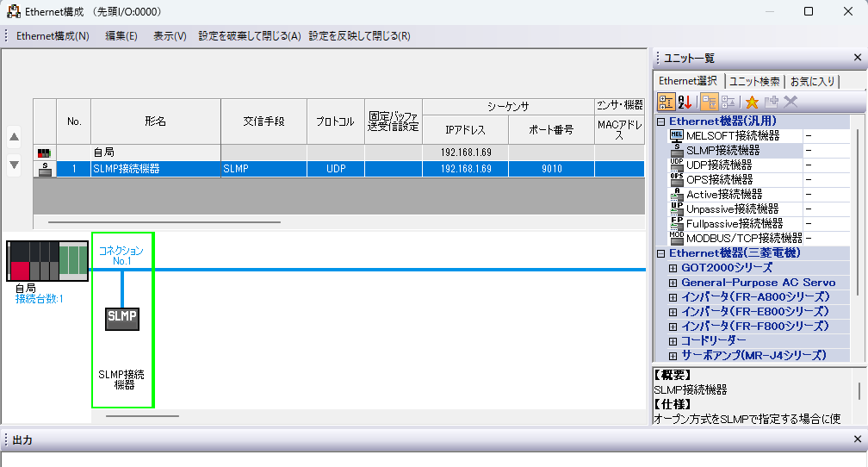Click the categorized view icon in unit list toolbar
This screenshot has height=467, width=868.
coord(666,102)
